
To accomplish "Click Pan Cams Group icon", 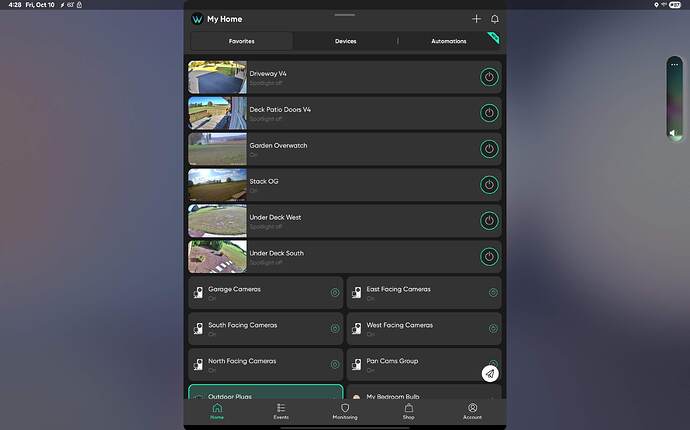I will (356, 364).
